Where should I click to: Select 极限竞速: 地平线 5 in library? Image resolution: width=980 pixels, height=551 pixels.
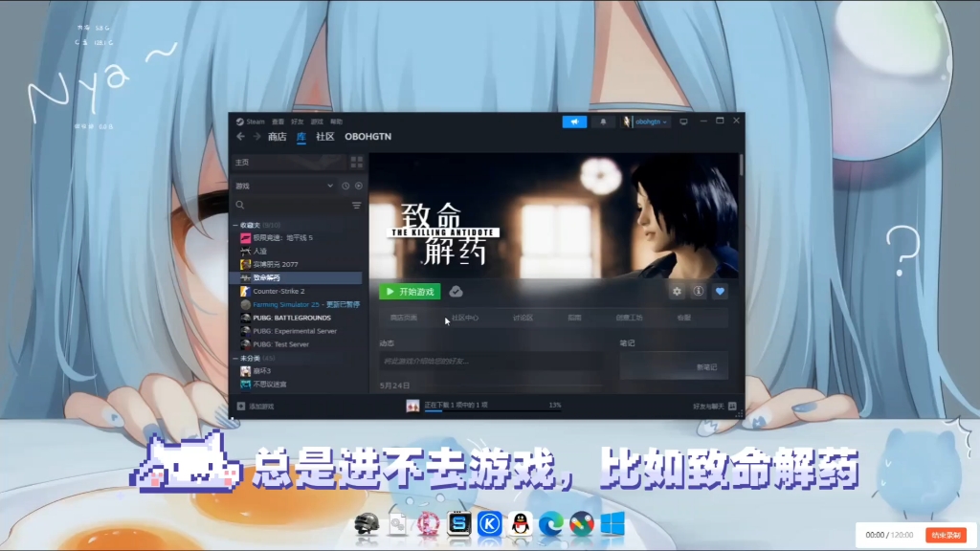[x=297, y=238]
